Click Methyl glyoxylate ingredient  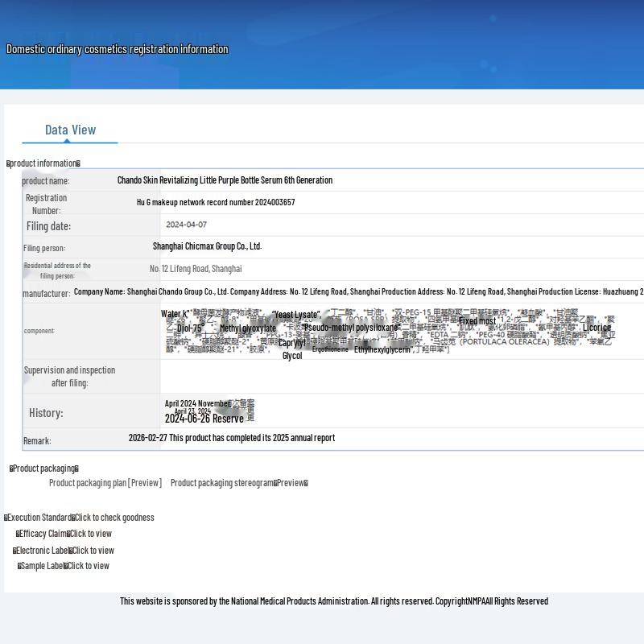click(248, 328)
